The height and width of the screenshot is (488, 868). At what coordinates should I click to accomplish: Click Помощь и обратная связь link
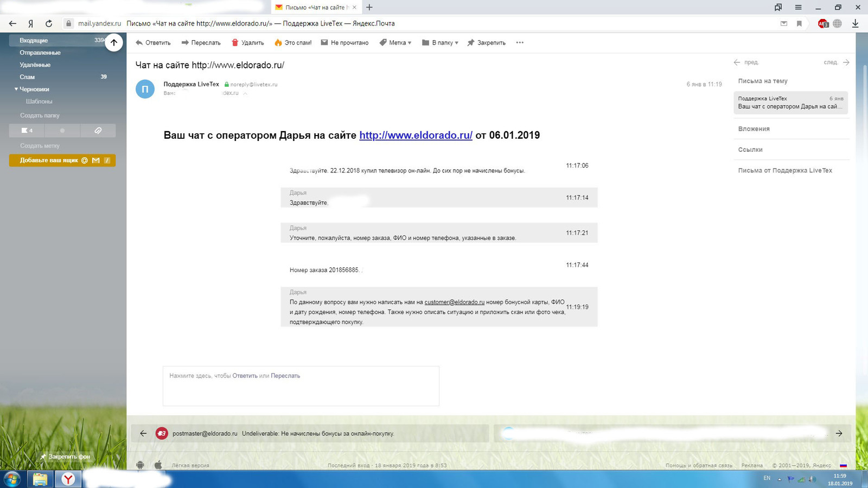point(699,465)
